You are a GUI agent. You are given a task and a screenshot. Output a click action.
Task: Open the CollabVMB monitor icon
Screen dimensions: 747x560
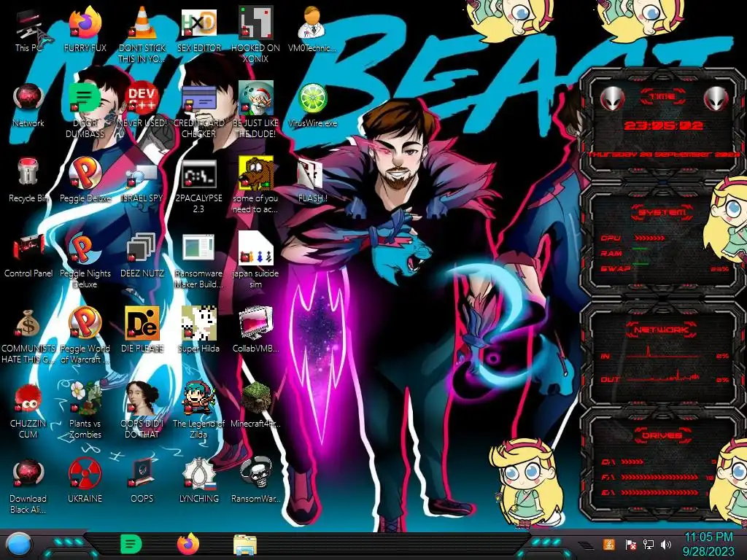[x=255, y=330]
